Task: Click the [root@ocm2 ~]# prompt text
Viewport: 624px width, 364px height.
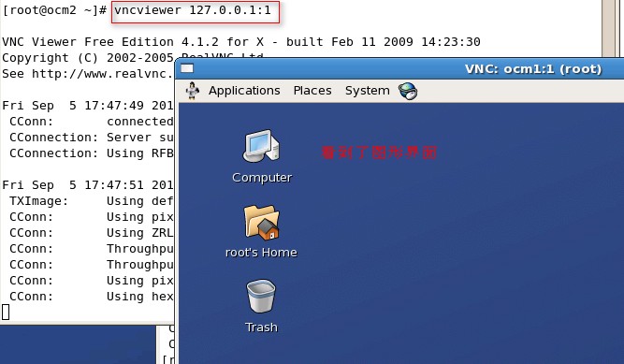Action: 54,10
